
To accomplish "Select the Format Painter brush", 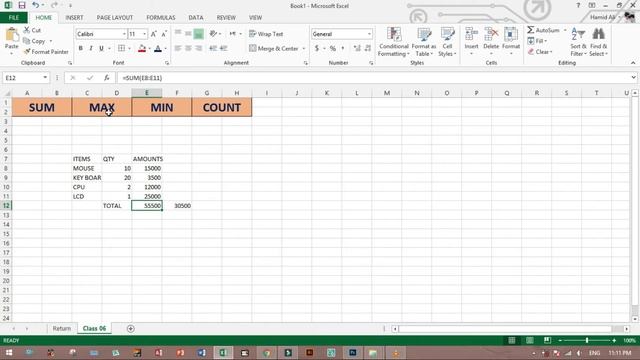I will [x=27, y=52].
